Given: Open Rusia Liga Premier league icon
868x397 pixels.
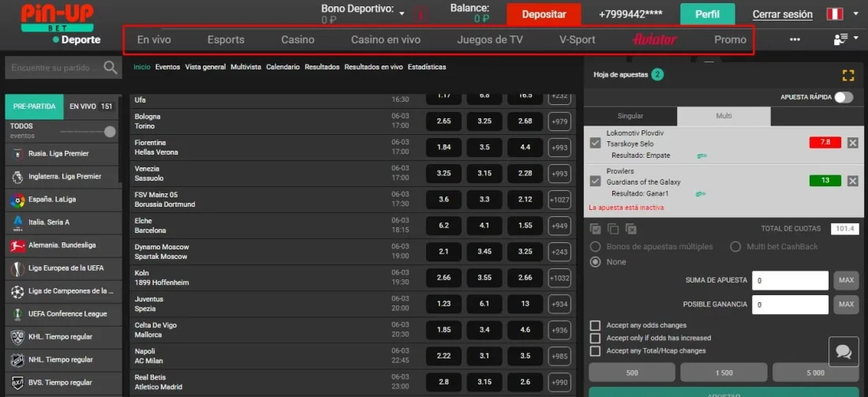Looking at the screenshot, I should (17, 154).
